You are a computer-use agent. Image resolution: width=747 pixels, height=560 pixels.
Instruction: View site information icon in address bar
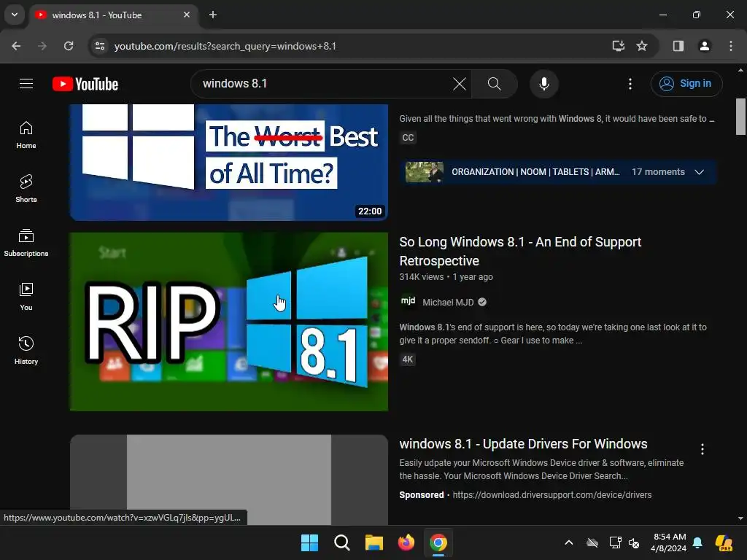[x=99, y=46]
